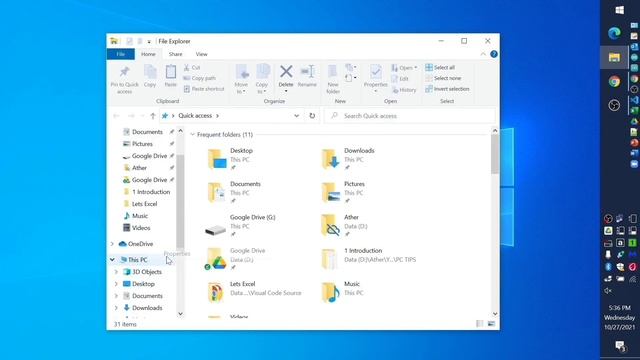This screenshot has width=640, height=360.
Task: Click Edit in the Open group
Action: click(400, 78)
